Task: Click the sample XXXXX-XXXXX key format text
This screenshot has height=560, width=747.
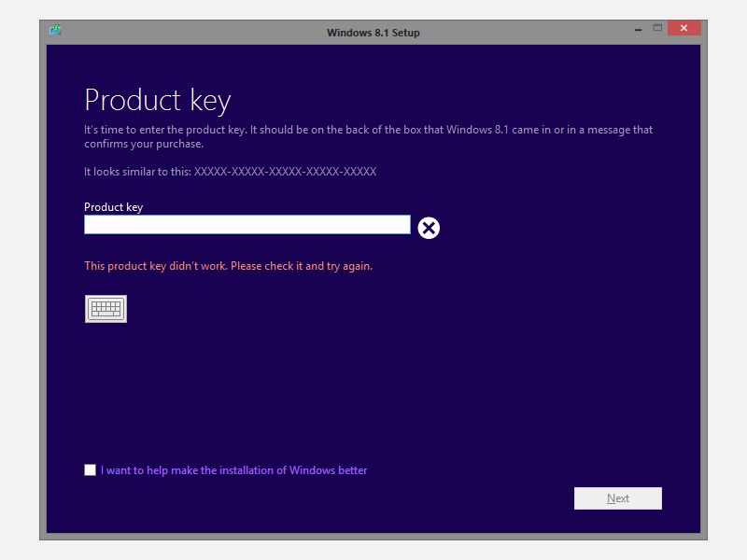Action: coord(285,172)
